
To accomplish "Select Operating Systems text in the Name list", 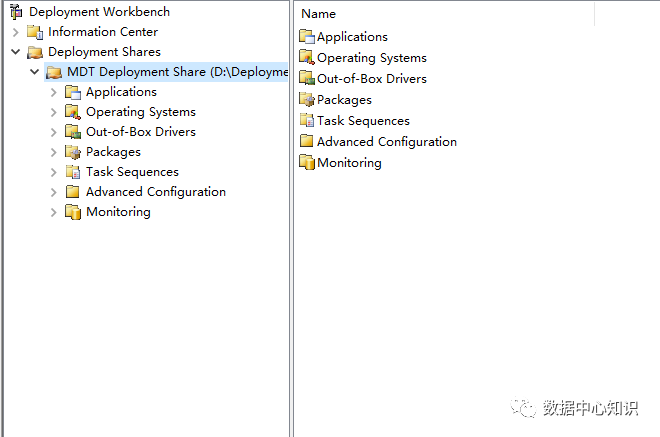I will [372, 58].
